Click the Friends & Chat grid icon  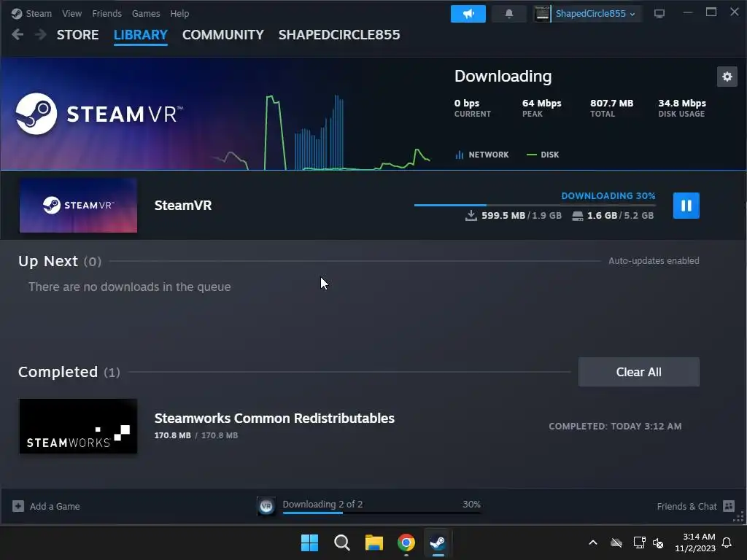pyautogui.click(x=729, y=506)
